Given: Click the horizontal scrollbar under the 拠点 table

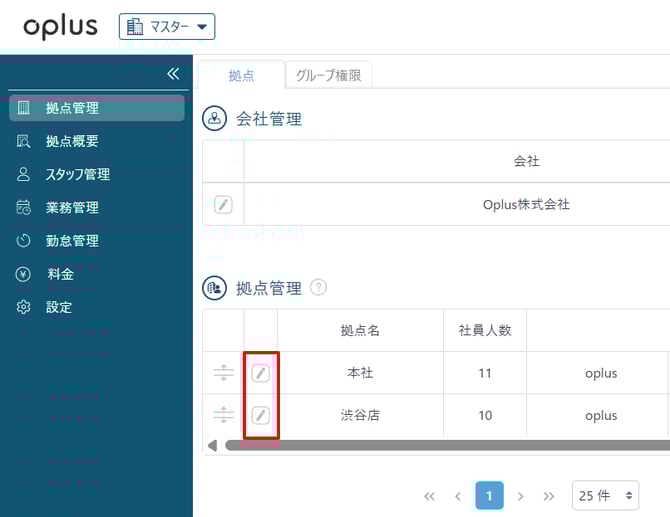Looking at the screenshot, I should tap(440, 445).
